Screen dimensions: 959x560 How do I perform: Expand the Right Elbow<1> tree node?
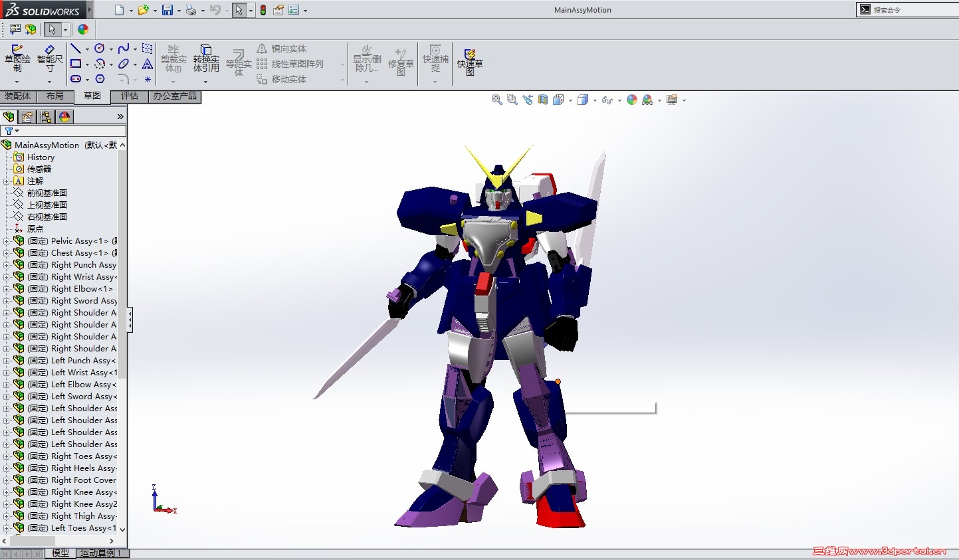[x=7, y=289]
